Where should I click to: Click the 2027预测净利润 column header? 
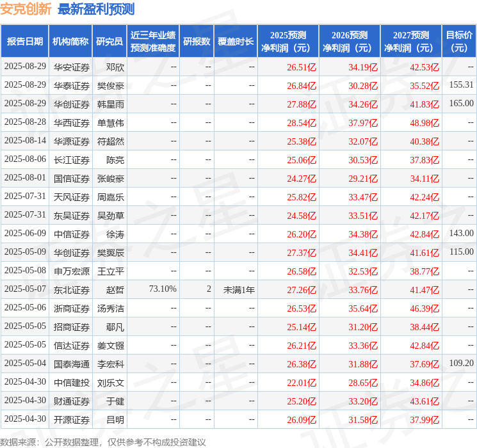410,42
